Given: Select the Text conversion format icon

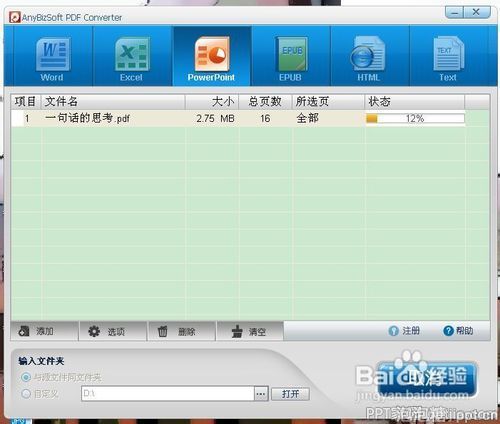Looking at the screenshot, I should (448, 57).
